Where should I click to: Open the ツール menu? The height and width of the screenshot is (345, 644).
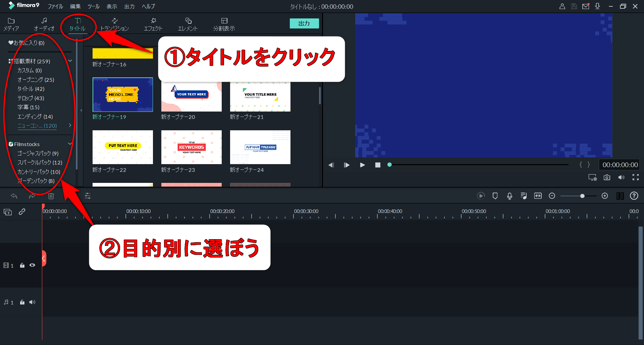pos(94,6)
